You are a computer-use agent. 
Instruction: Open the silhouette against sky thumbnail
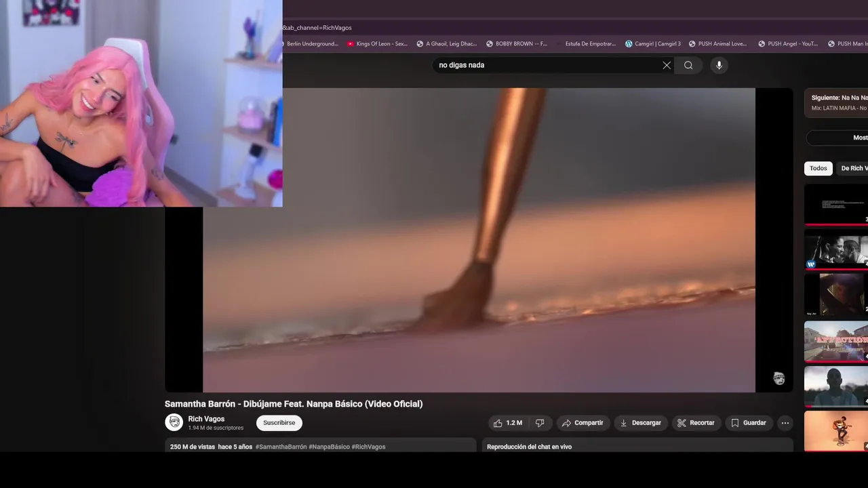click(x=836, y=386)
